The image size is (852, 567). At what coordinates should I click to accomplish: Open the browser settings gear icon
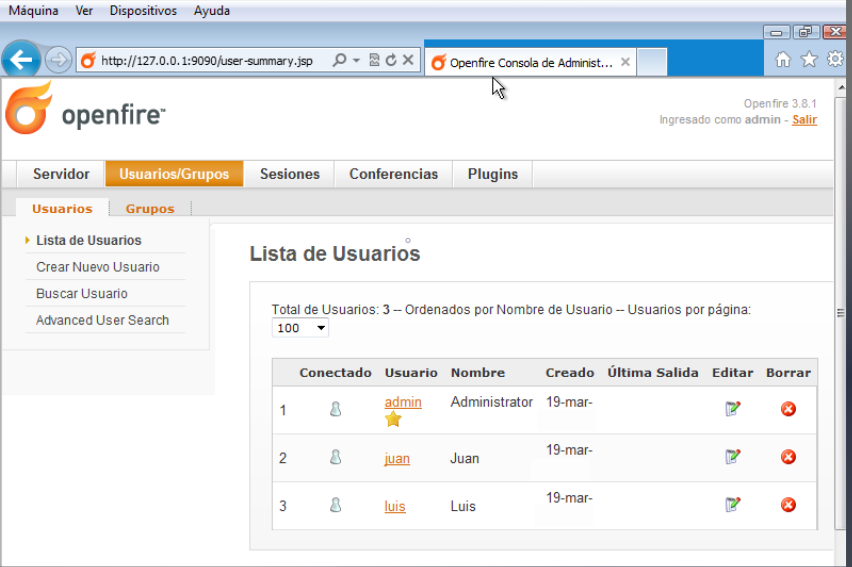click(835, 60)
